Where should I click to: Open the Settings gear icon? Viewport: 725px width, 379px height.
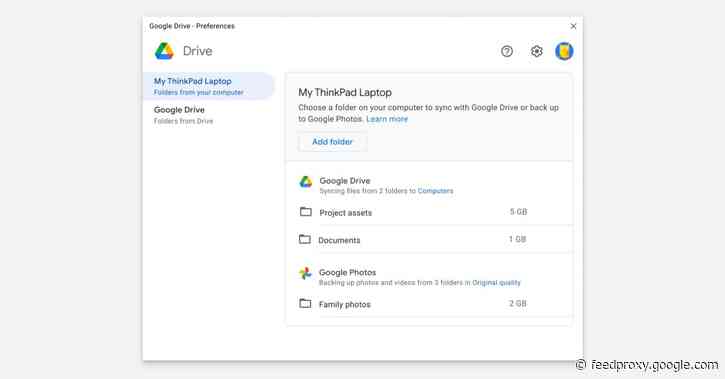536,51
